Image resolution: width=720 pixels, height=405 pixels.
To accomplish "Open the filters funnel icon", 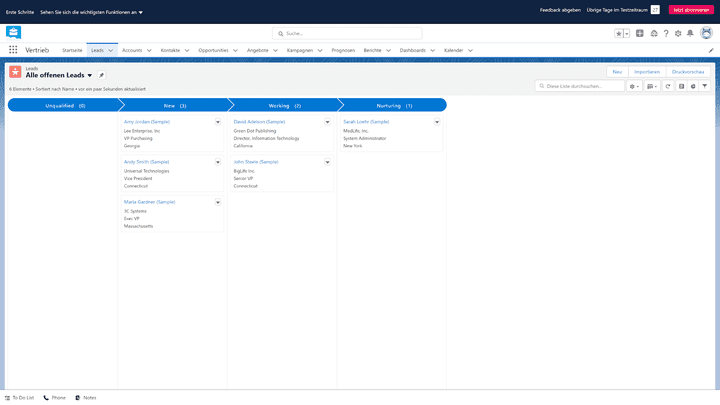I will click(705, 86).
